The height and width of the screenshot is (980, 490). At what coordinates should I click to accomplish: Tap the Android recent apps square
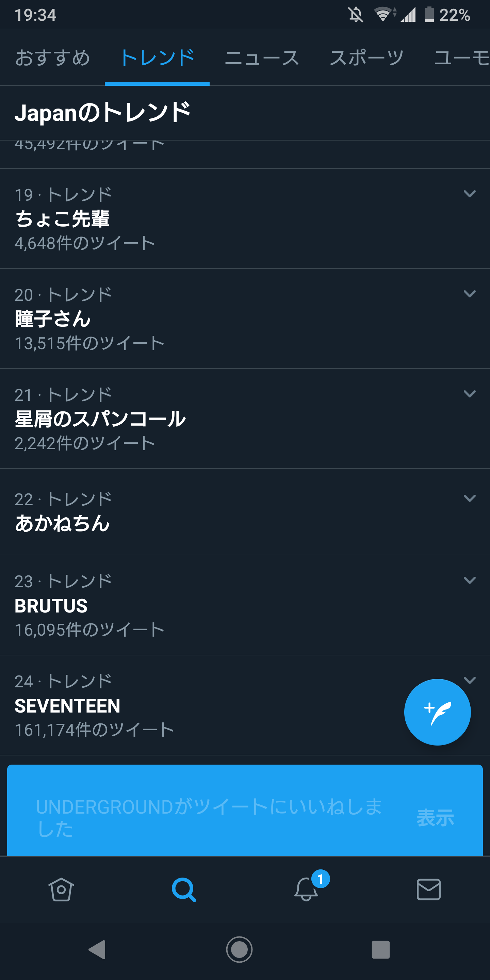380,950
